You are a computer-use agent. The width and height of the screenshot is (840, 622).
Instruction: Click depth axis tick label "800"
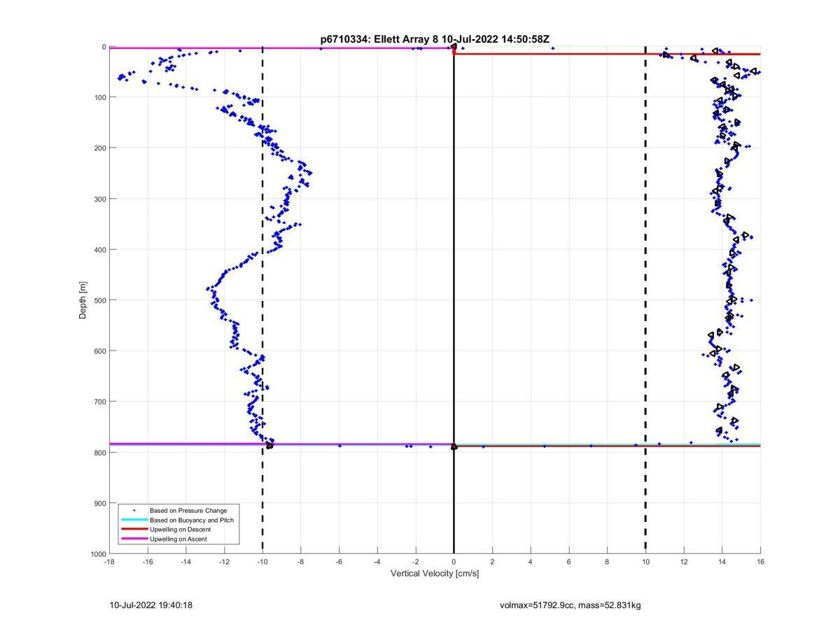[99, 453]
